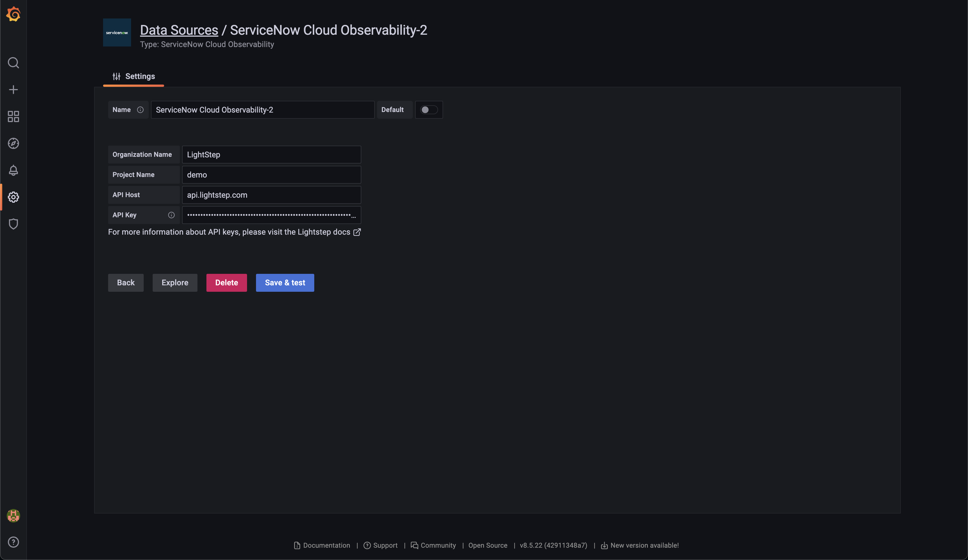
Task: Open Server Admin shield icon
Action: coord(13,224)
